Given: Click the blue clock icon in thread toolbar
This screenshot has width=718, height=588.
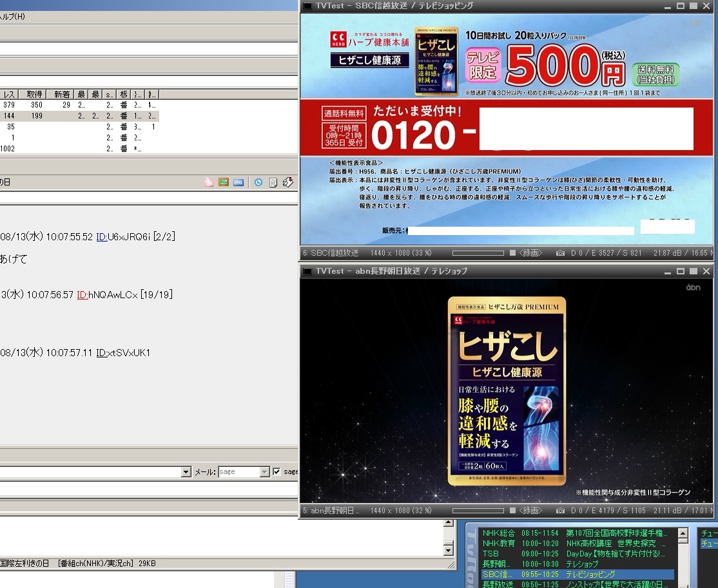Looking at the screenshot, I should click(258, 182).
